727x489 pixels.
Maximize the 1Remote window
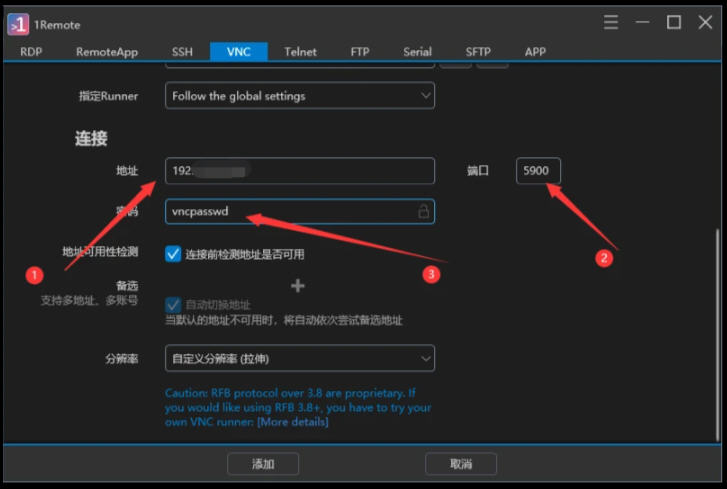[x=674, y=22]
